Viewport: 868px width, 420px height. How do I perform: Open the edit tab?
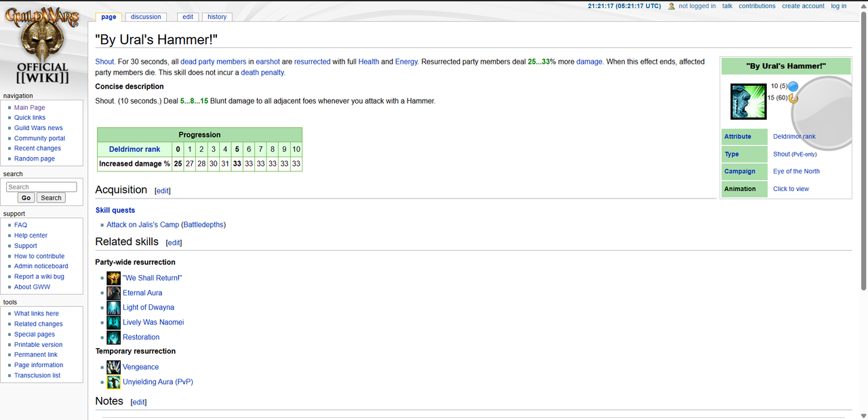pyautogui.click(x=188, y=17)
